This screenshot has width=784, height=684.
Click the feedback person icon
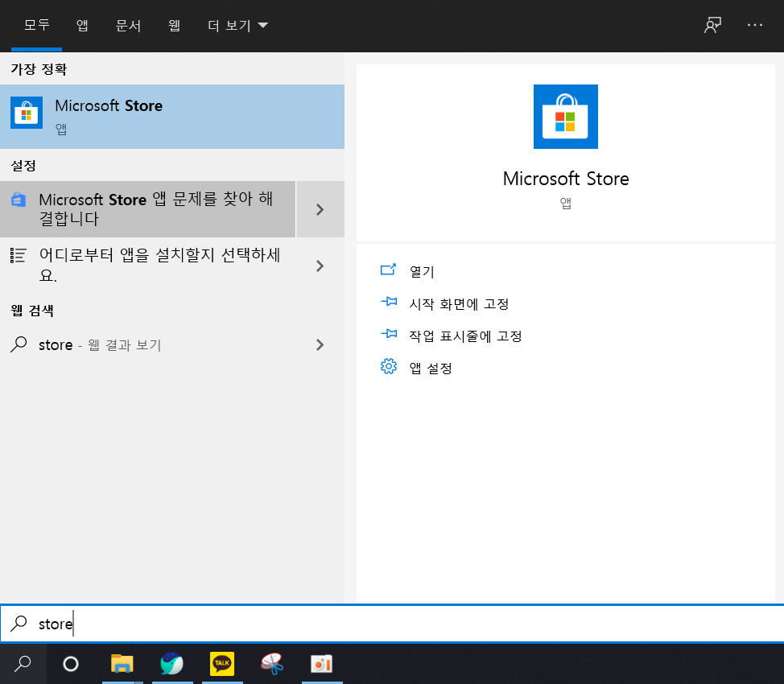[712, 25]
